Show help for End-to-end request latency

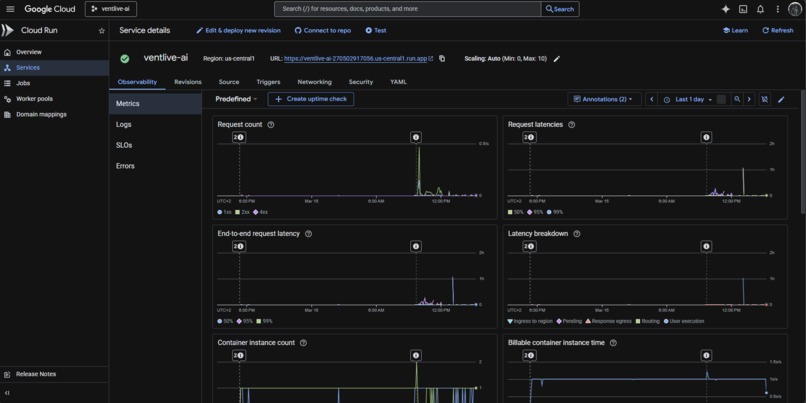pyautogui.click(x=308, y=233)
